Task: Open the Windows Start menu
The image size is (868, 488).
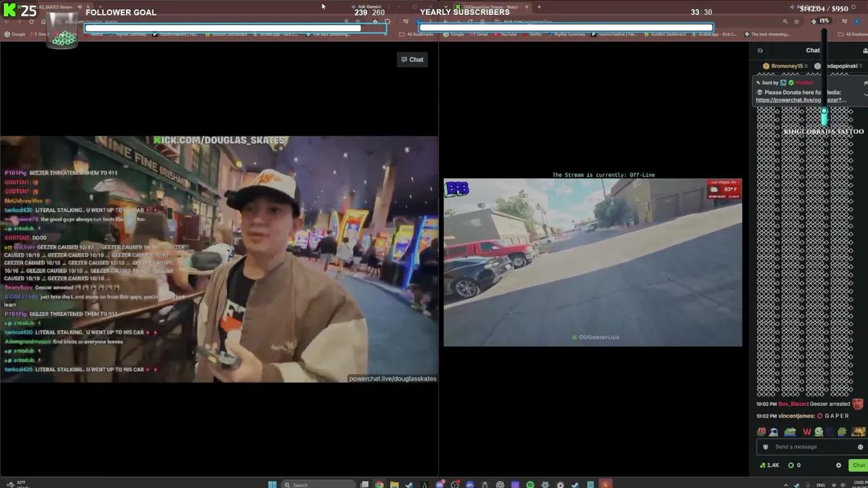Action: click(x=272, y=485)
